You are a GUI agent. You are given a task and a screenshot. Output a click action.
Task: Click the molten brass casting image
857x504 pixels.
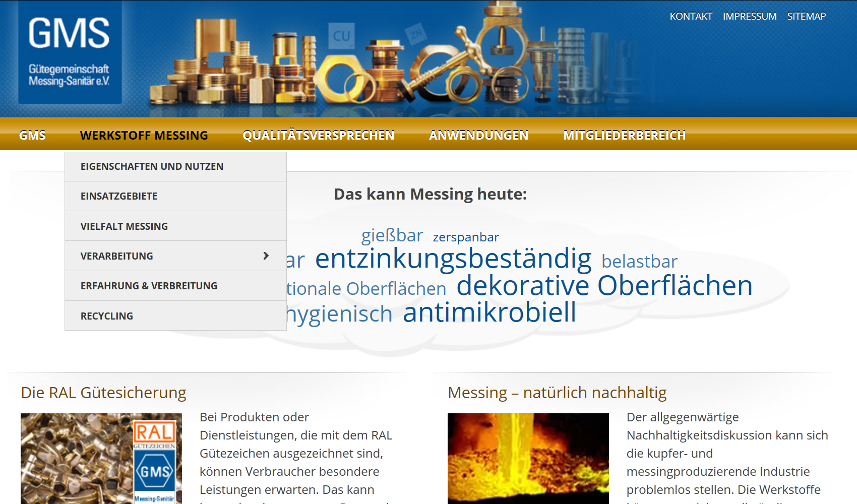click(x=528, y=458)
